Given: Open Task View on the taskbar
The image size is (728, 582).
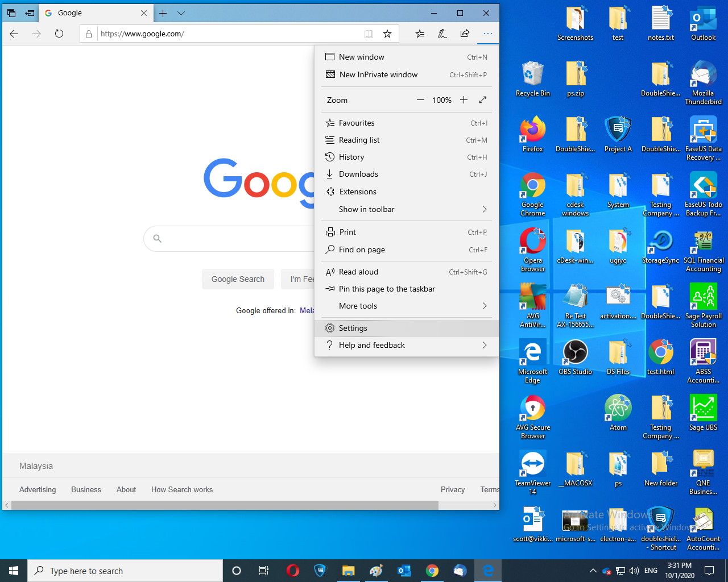Looking at the screenshot, I should 263,571.
